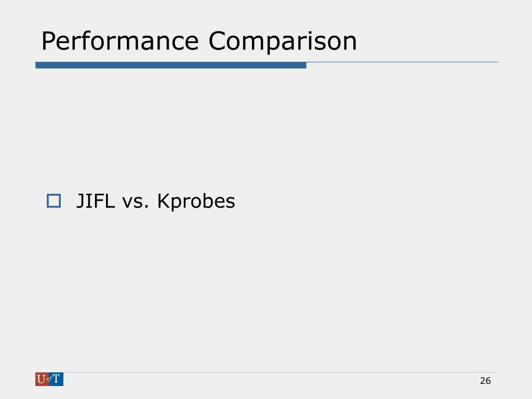Viewport: 532px width, 399px height.
Task: Select the JIFL vs. Kprobes bullet text
Action: point(155,201)
